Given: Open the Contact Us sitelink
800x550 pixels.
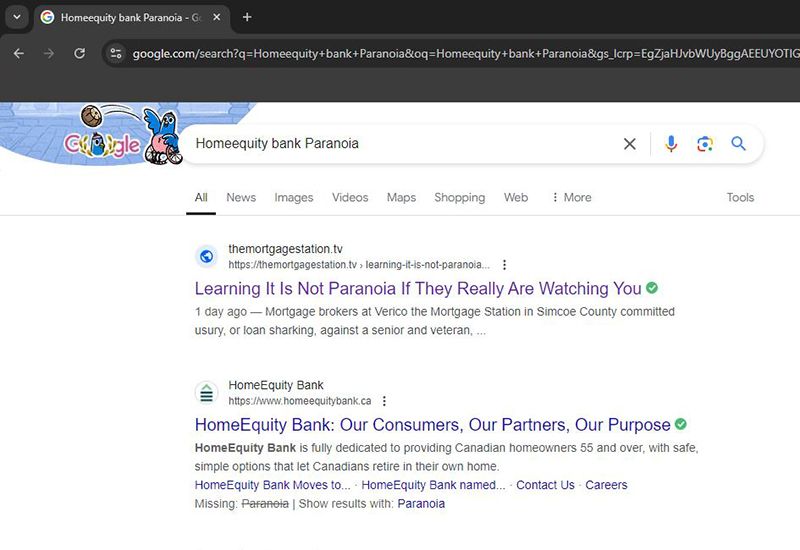Looking at the screenshot, I should pyautogui.click(x=545, y=485).
